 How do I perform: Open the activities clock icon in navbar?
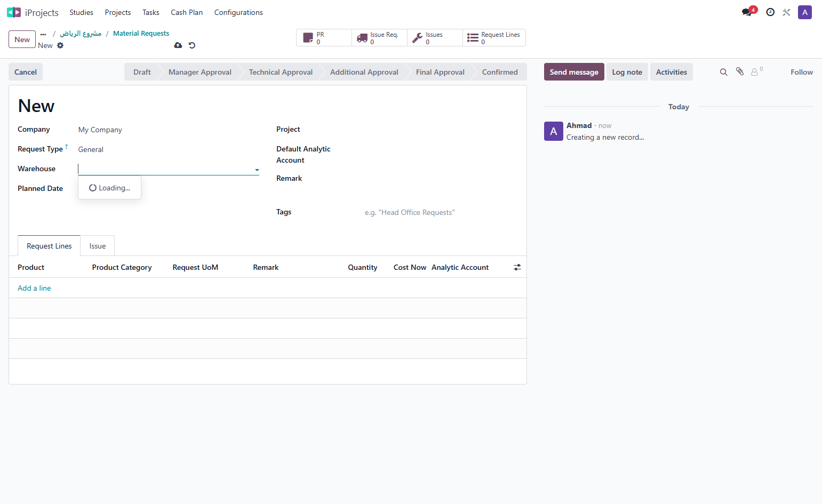click(x=770, y=12)
